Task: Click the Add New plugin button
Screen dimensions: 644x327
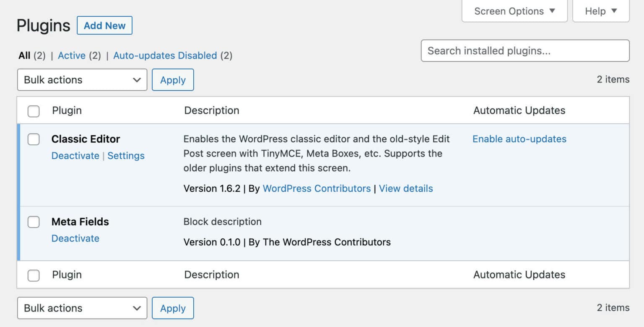Action: (x=104, y=26)
